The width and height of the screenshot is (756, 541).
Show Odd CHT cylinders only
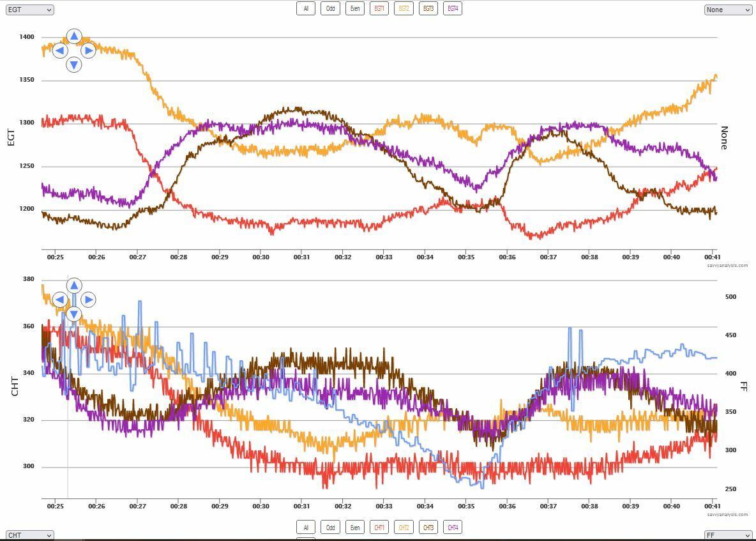(x=330, y=528)
